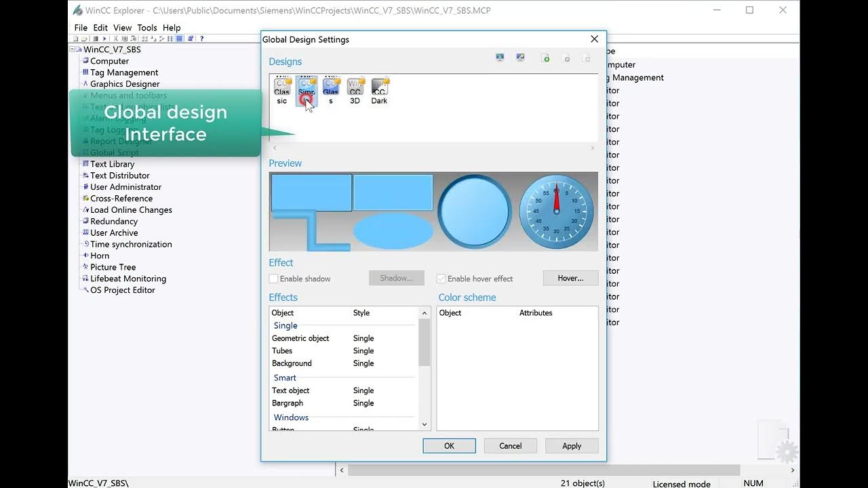Image resolution: width=868 pixels, height=488 pixels.
Task: Select the Dark design thumbnail
Action: coord(379,91)
